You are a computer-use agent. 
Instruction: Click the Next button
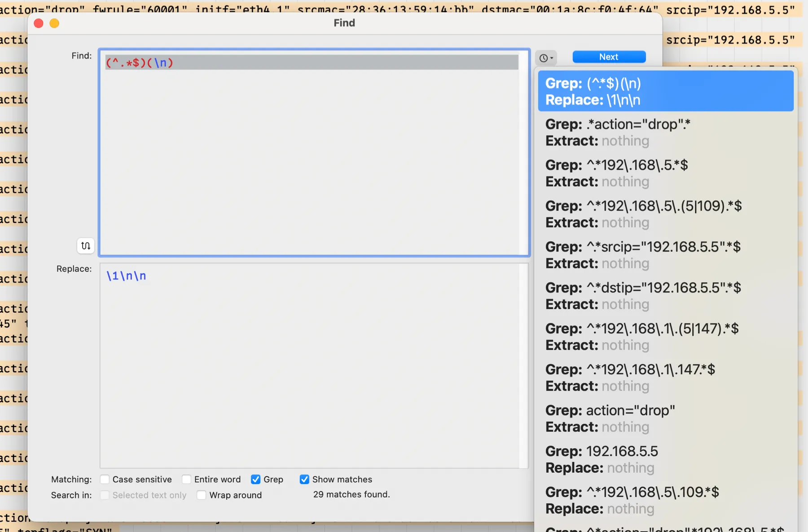pyautogui.click(x=609, y=57)
